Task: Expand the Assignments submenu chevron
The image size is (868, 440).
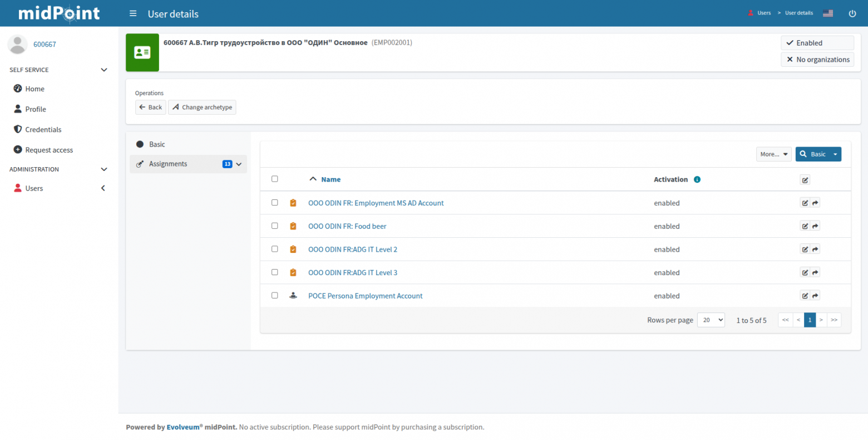Action: click(x=239, y=164)
